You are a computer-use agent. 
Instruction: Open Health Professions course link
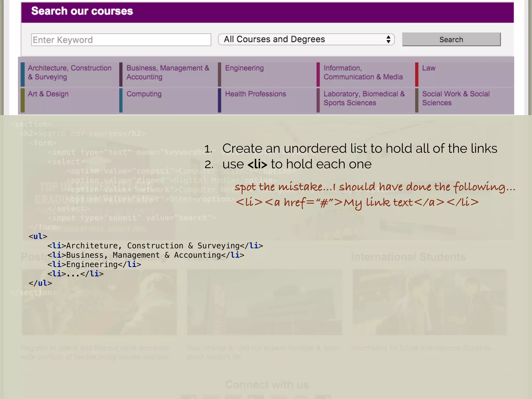(x=255, y=94)
